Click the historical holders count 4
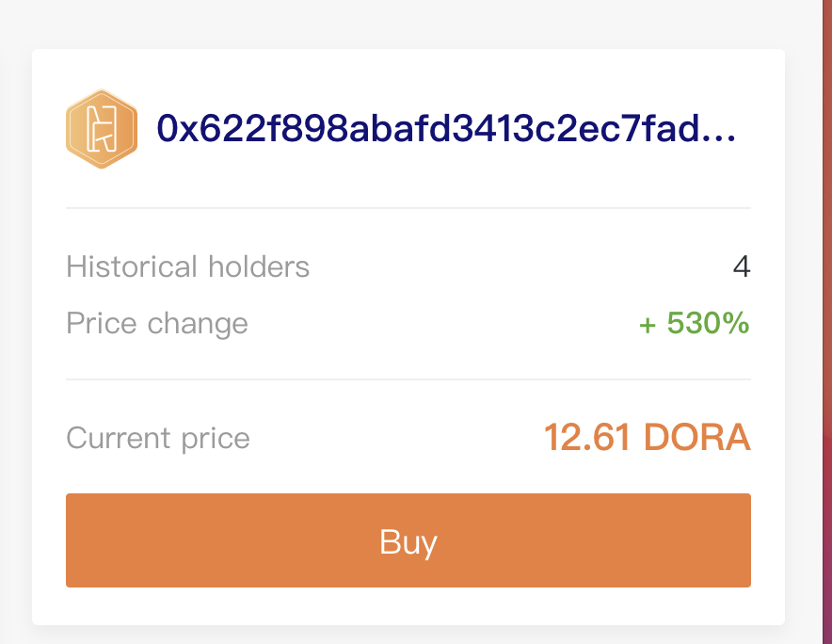 coord(742,266)
